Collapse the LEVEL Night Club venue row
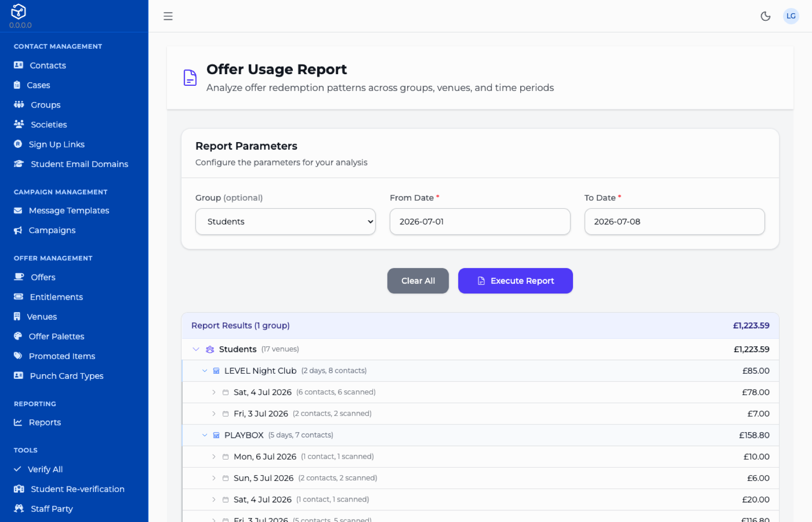 point(205,371)
